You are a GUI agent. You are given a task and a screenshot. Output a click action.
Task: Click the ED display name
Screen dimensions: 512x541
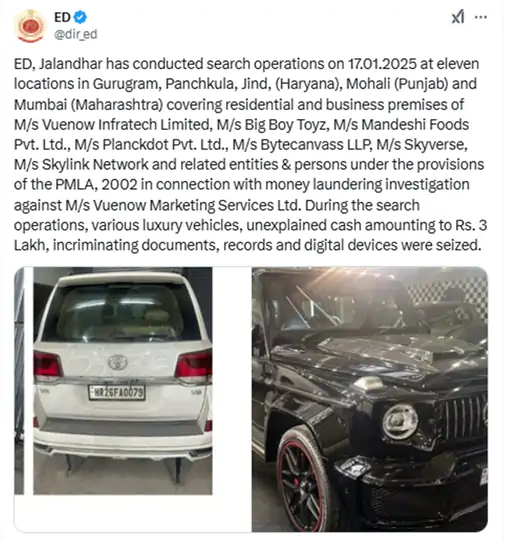coord(62,17)
